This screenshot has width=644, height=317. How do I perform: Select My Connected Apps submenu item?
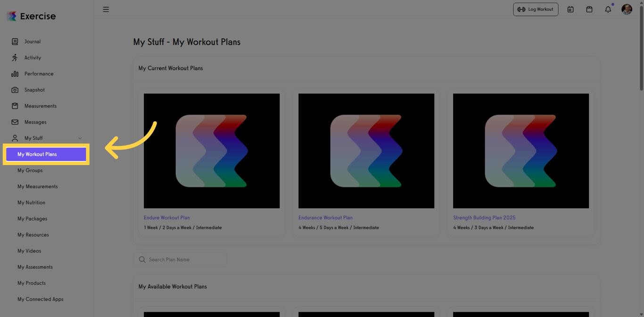[x=40, y=299]
